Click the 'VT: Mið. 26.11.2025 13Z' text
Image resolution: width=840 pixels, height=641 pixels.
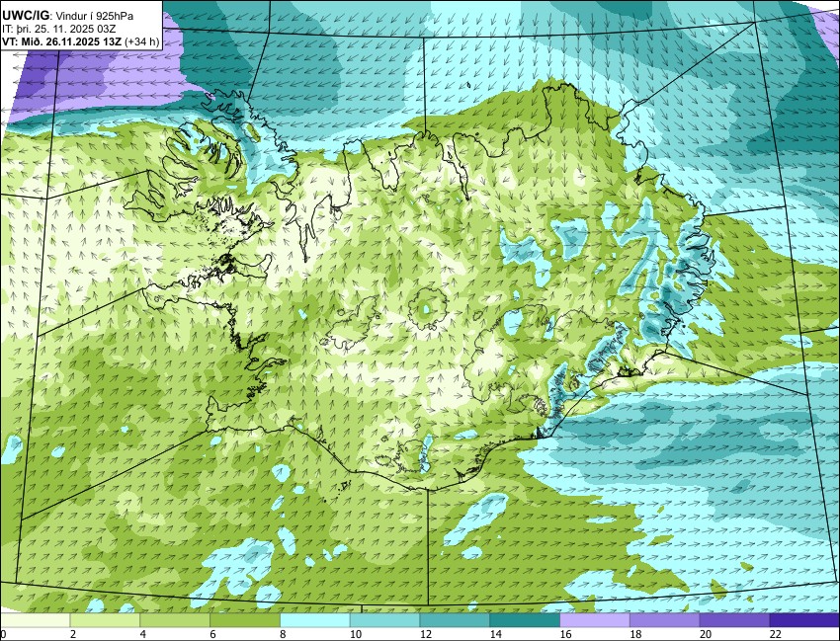coord(61,41)
